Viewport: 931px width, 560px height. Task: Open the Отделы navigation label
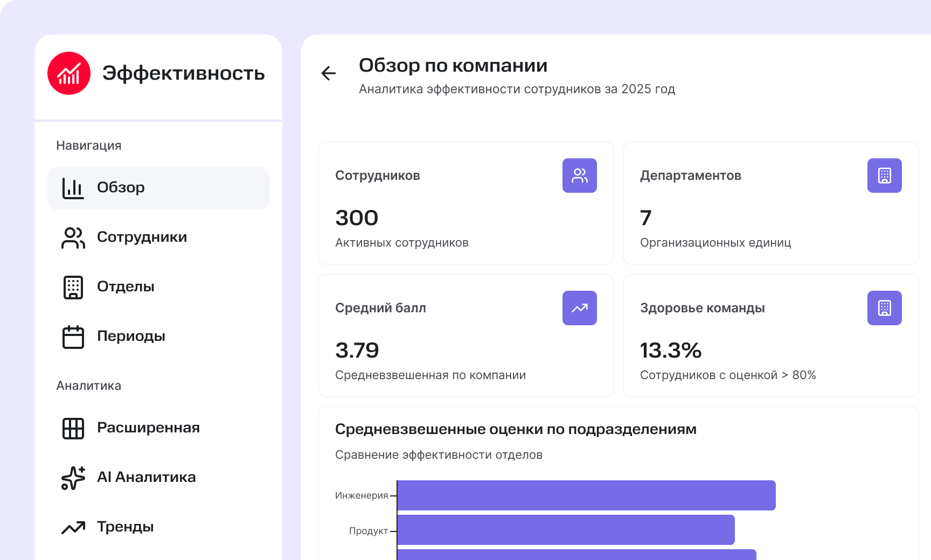click(126, 287)
